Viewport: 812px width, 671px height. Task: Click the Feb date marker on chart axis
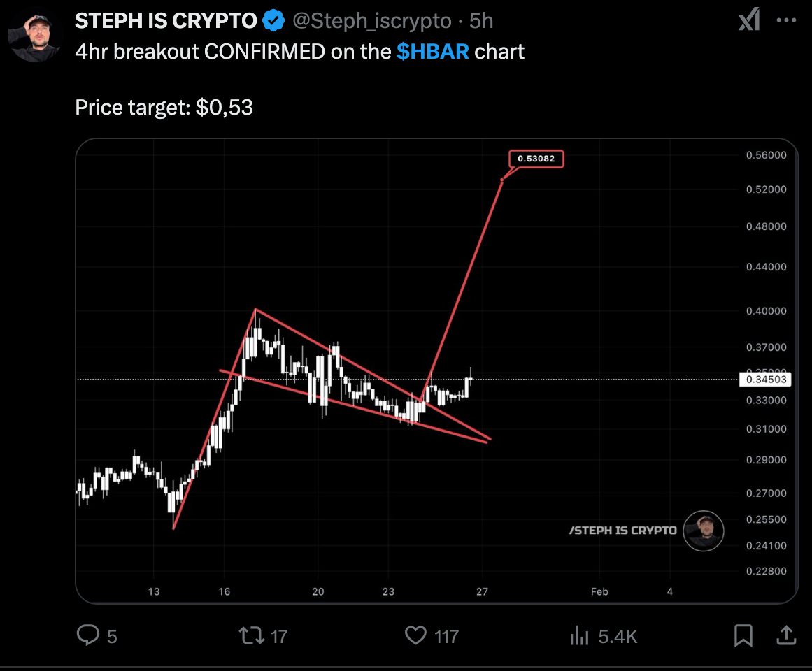(x=599, y=591)
